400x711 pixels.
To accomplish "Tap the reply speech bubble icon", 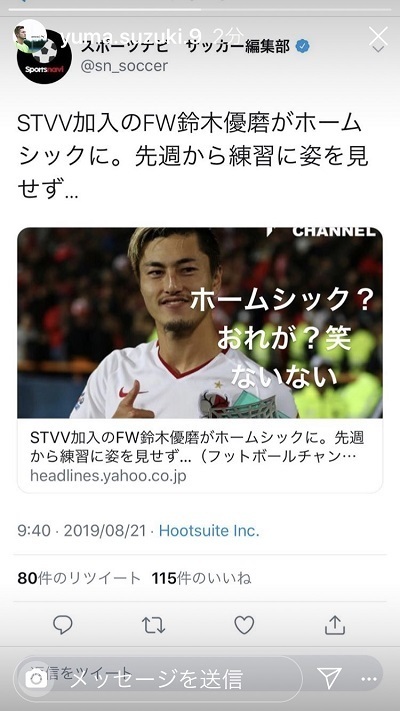I will coord(63,625).
